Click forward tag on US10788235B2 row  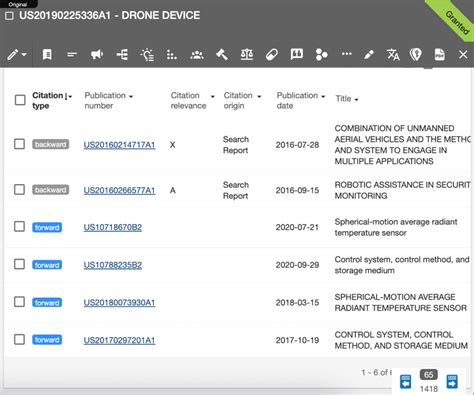coord(47,265)
